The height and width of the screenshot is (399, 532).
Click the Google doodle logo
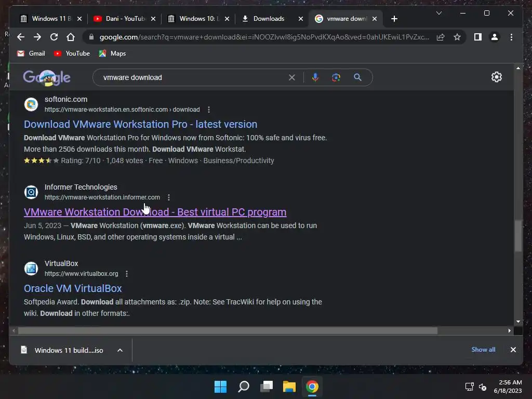pos(47,78)
